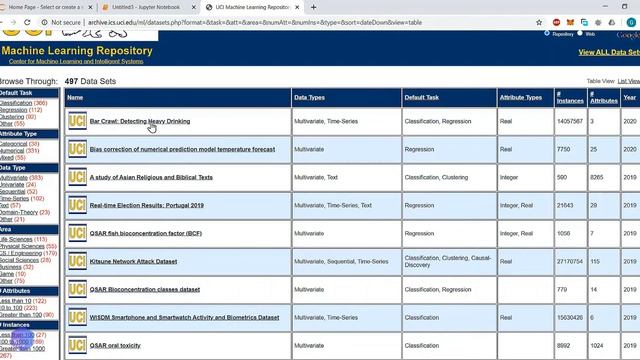Click the UCI logo beside Asian Religious Texts

pos(77,177)
